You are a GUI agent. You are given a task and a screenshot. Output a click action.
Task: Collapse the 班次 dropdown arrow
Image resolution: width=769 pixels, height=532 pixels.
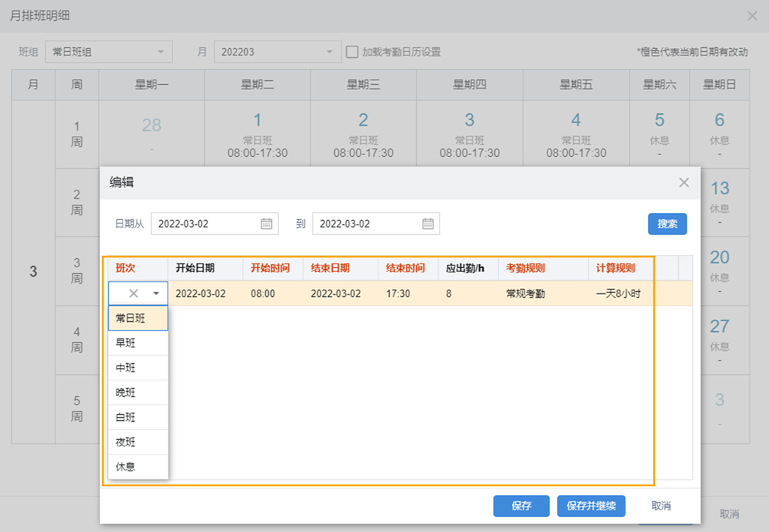pyautogui.click(x=156, y=293)
